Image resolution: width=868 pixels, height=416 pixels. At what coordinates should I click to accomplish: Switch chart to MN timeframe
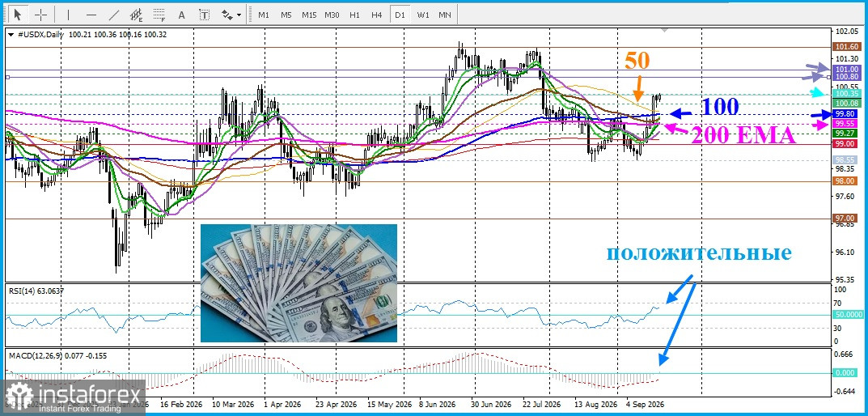tap(445, 15)
